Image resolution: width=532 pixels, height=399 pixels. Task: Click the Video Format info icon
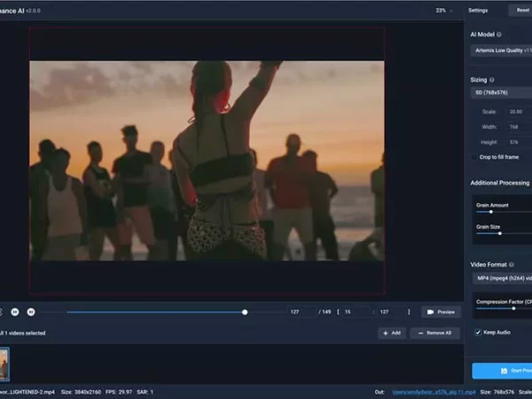512,264
